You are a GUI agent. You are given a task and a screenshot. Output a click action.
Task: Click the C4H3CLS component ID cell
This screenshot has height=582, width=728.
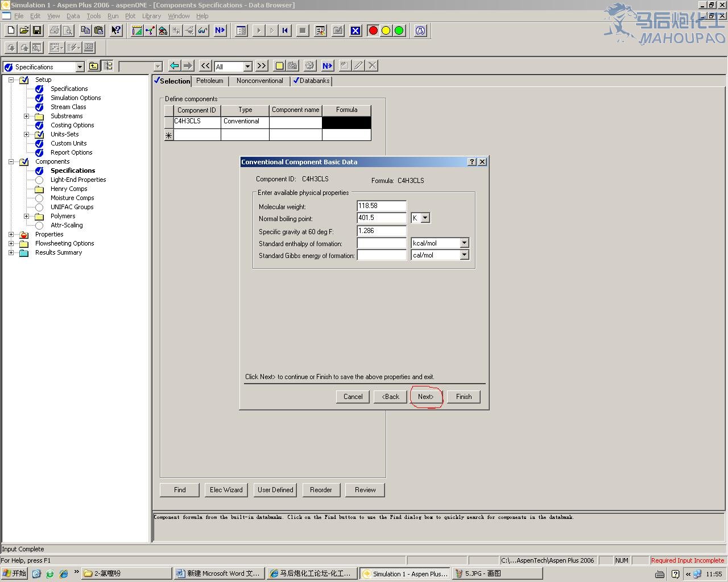tap(197, 122)
